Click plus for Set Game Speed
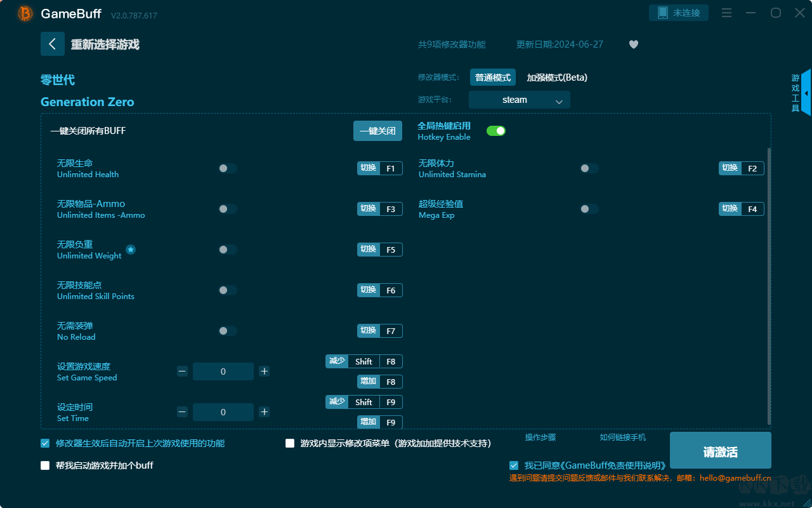This screenshot has height=508, width=812. tap(265, 371)
